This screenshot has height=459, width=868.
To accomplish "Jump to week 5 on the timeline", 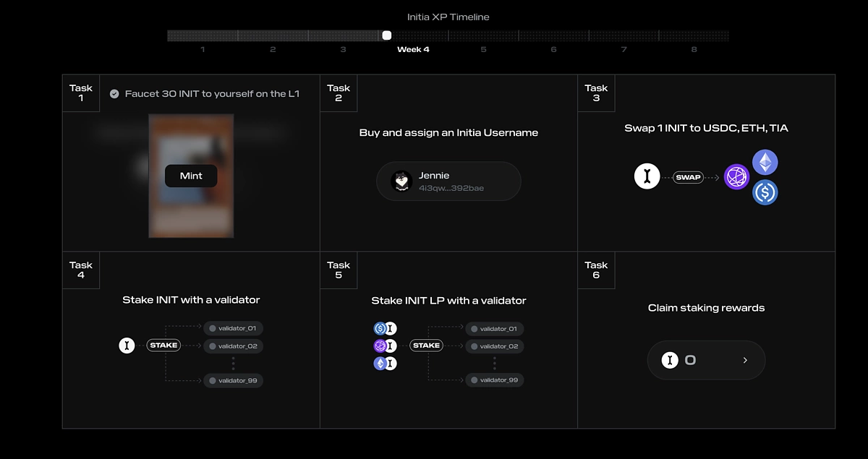I will pyautogui.click(x=483, y=49).
